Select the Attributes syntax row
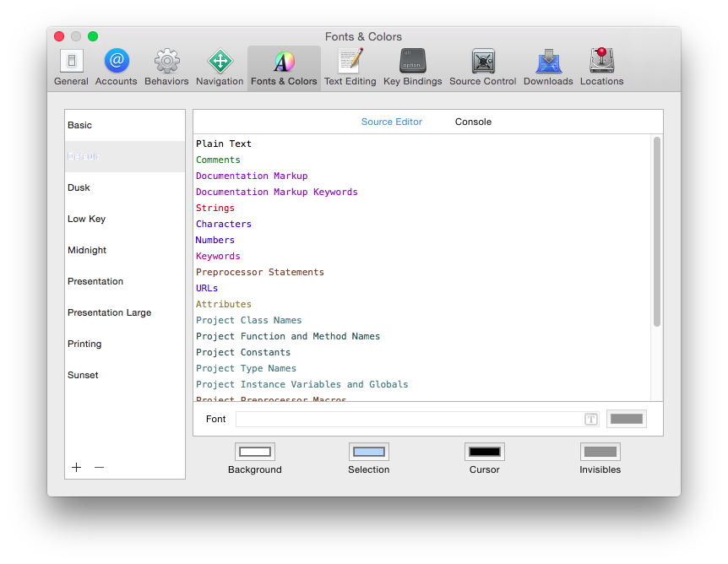The image size is (728, 564). 421,305
